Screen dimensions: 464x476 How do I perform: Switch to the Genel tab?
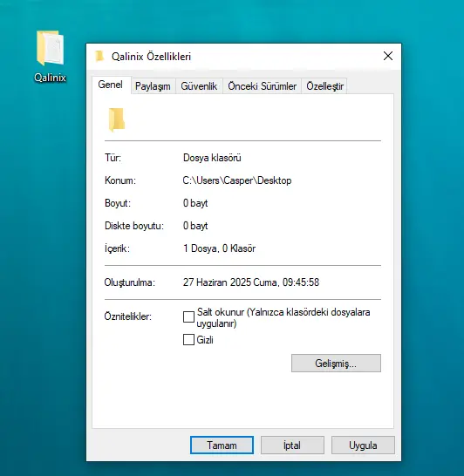(110, 85)
